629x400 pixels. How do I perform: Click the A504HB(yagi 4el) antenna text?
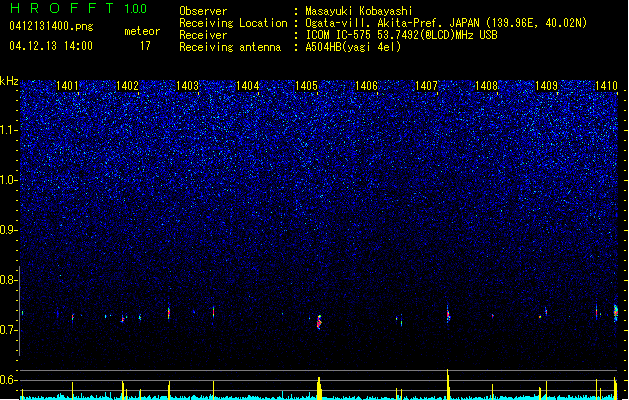point(353,47)
